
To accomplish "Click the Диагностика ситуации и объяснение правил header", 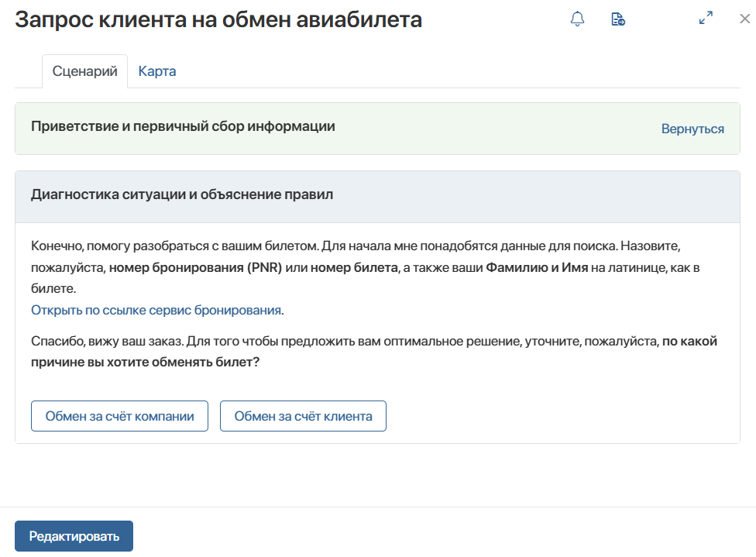I will tap(182, 194).
